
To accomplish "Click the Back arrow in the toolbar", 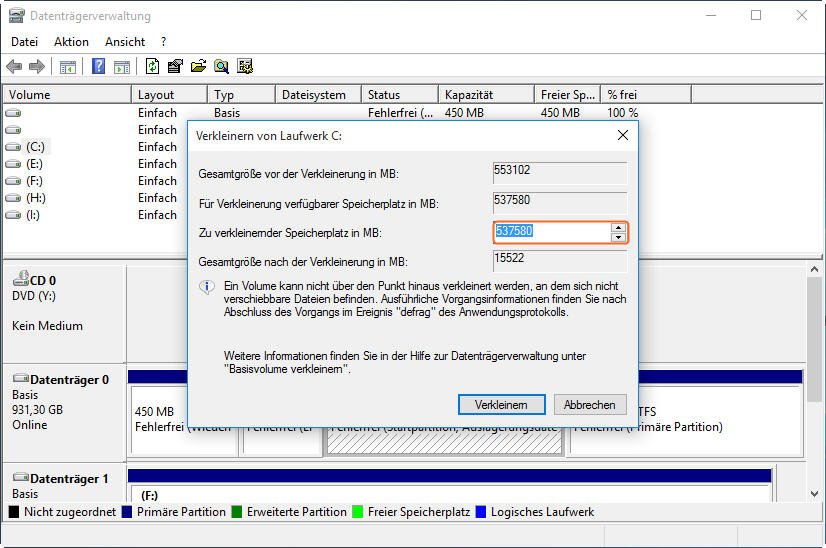I will tap(14, 66).
